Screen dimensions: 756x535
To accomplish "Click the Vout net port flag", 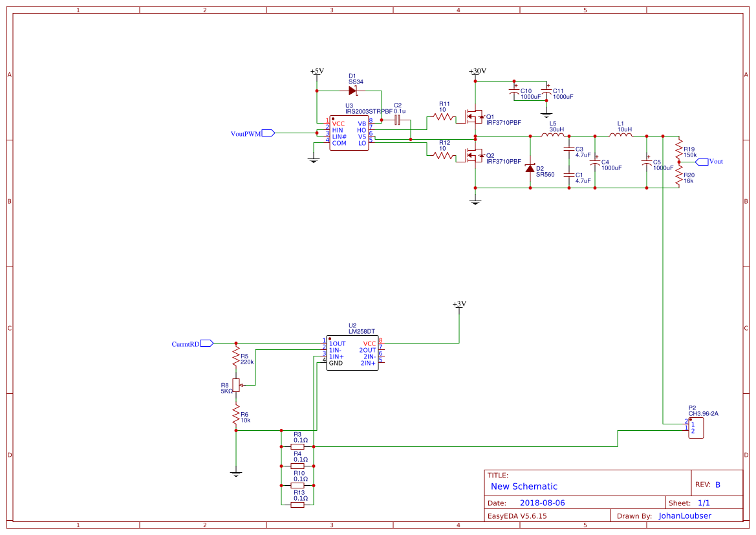I will tap(709, 162).
